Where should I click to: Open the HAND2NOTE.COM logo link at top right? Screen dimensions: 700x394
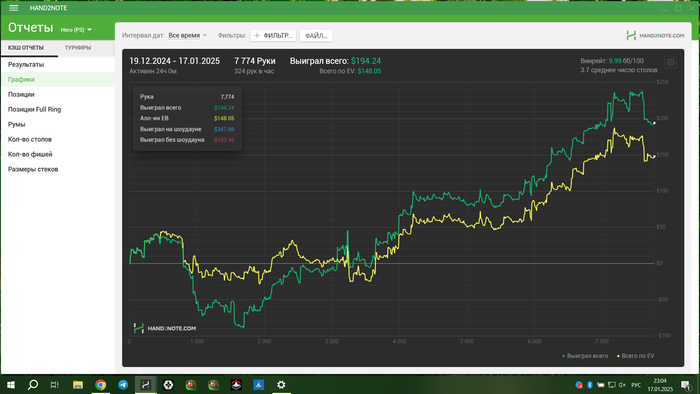[x=655, y=35]
